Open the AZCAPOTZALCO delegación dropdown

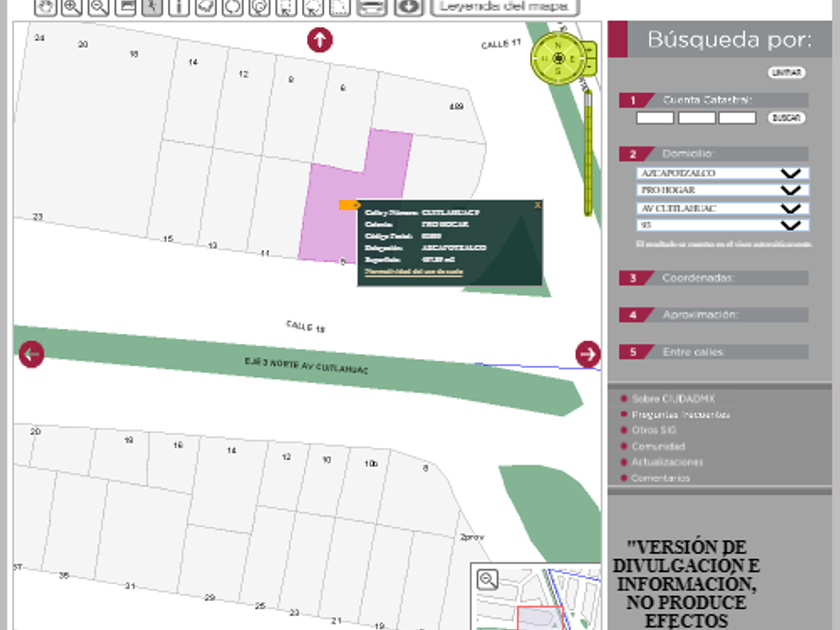click(723, 173)
